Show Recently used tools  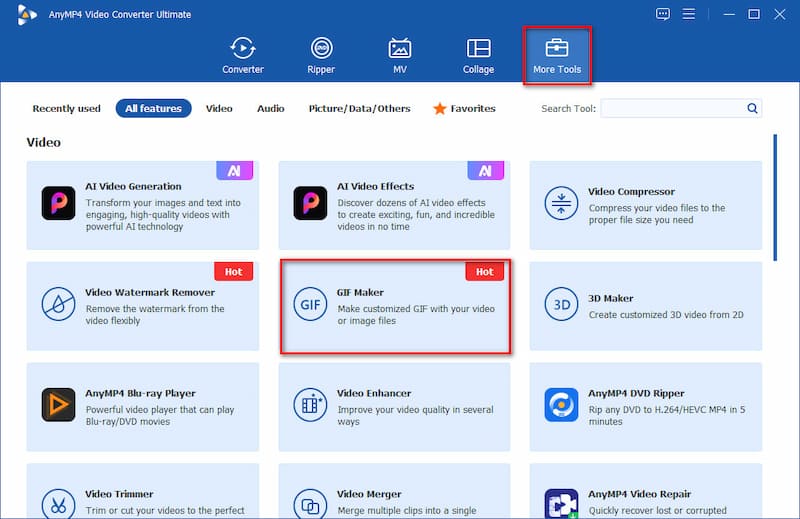66,108
